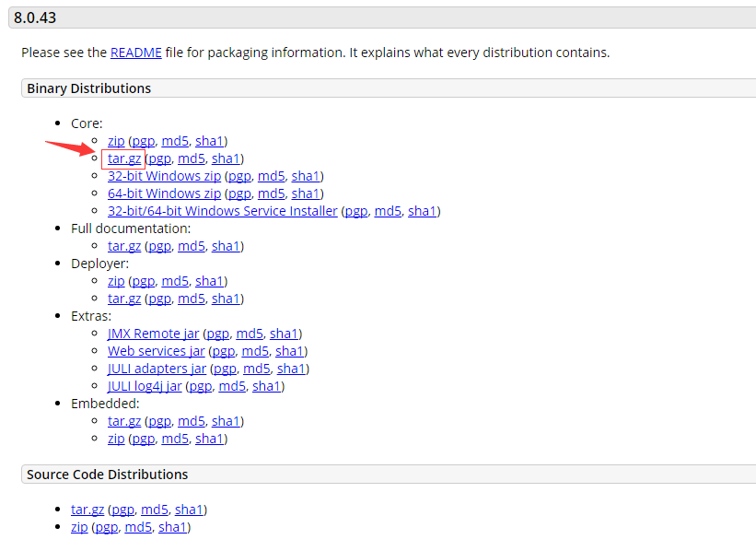The image size is (756, 551).
Task: Download the Web services jar
Action: click(x=156, y=351)
